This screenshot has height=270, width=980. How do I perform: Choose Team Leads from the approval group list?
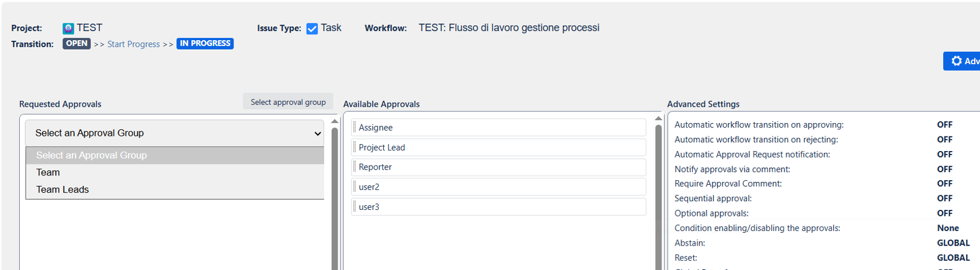(x=62, y=190)
